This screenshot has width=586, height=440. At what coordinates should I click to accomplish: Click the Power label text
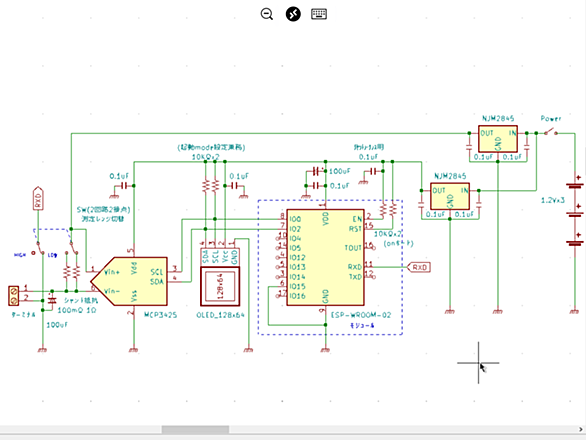click(551, 119)
